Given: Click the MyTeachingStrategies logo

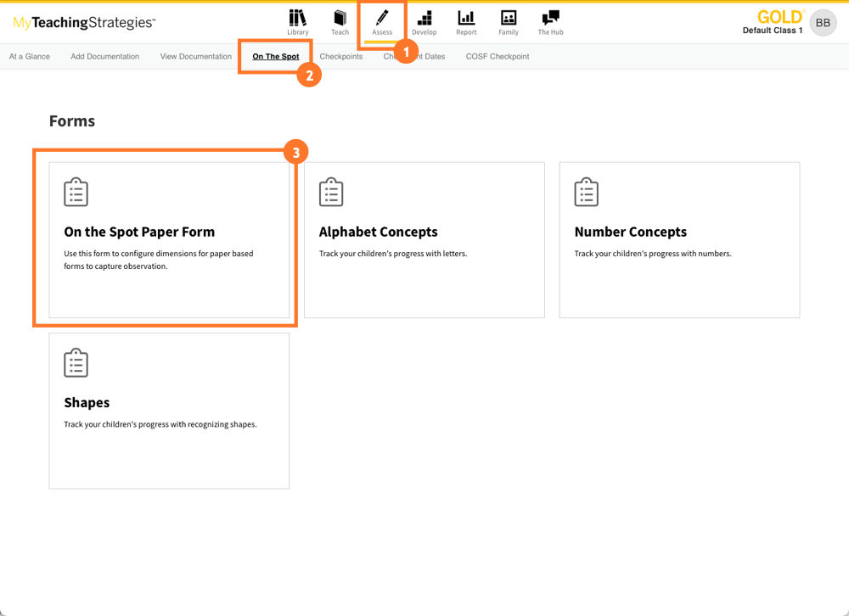Looking at the screenshot, I should coord(84,23).
